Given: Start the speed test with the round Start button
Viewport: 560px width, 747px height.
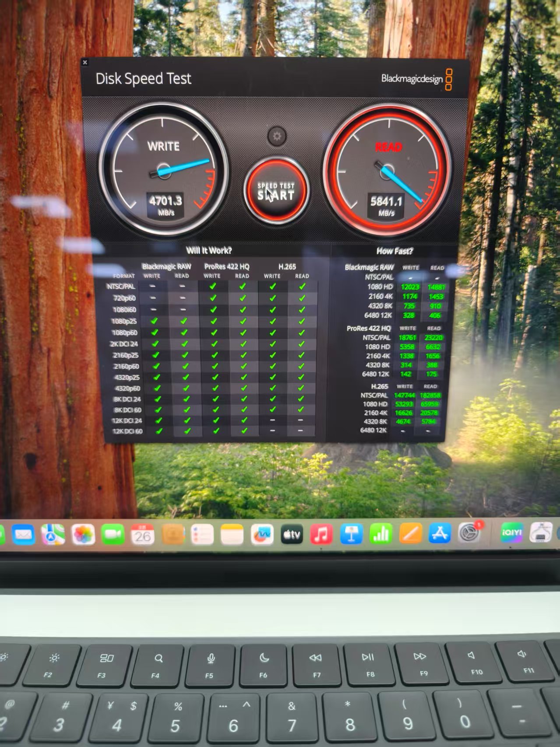Looking at the screenshot, I should coord(276,191).
